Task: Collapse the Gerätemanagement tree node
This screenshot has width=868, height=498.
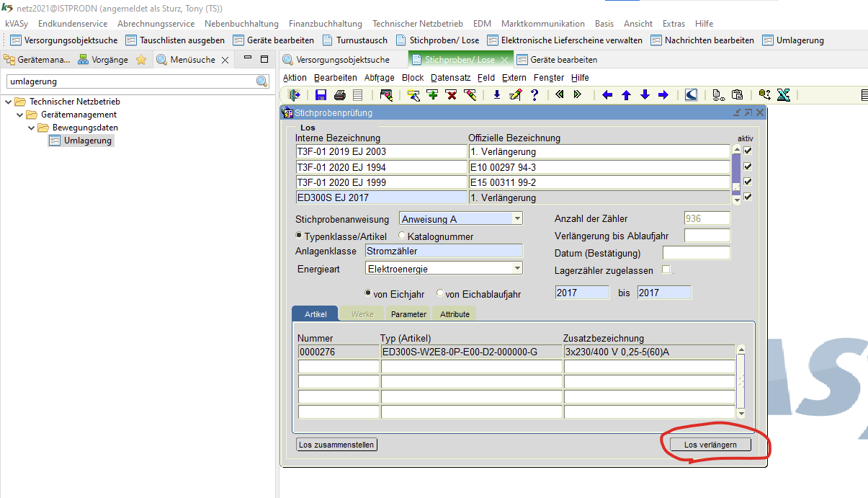Action: click(20, 115)
